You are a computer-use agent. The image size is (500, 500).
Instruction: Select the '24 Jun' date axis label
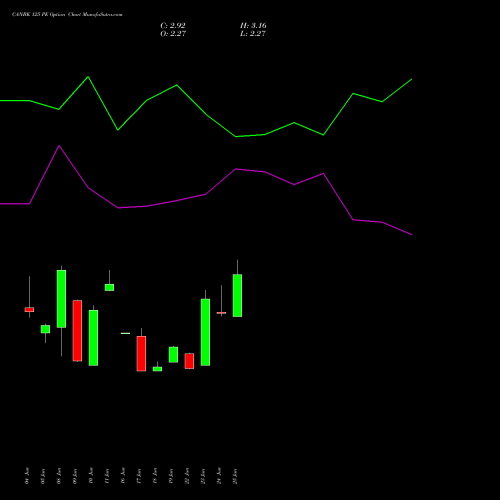coord(219,476)
